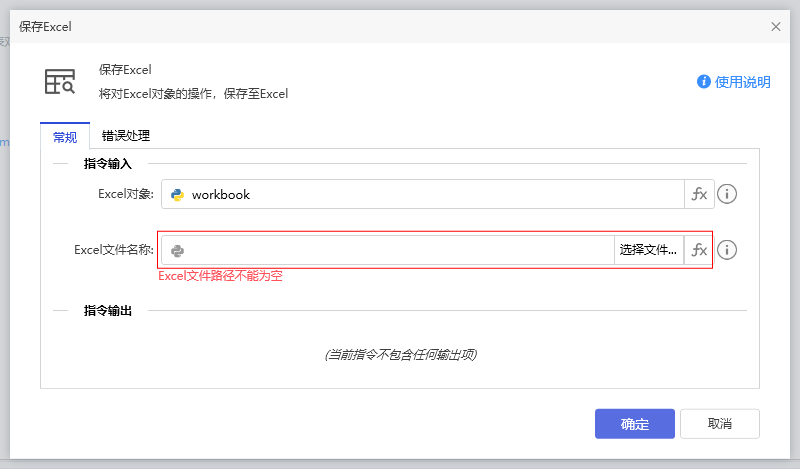
Task: Show the info tooltip for Excel对象
Action: 728,194
